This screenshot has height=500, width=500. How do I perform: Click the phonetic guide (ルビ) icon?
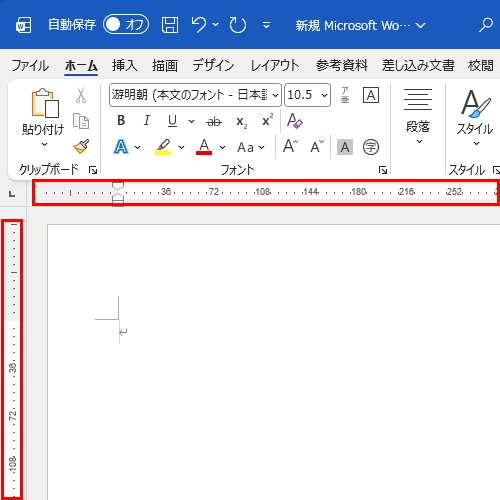tap(345, 95)
